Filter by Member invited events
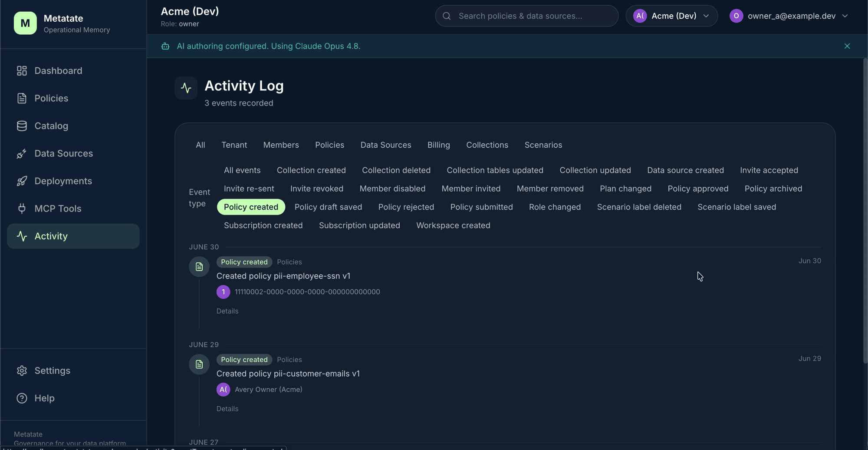868x450 pixels. [471, 189]
